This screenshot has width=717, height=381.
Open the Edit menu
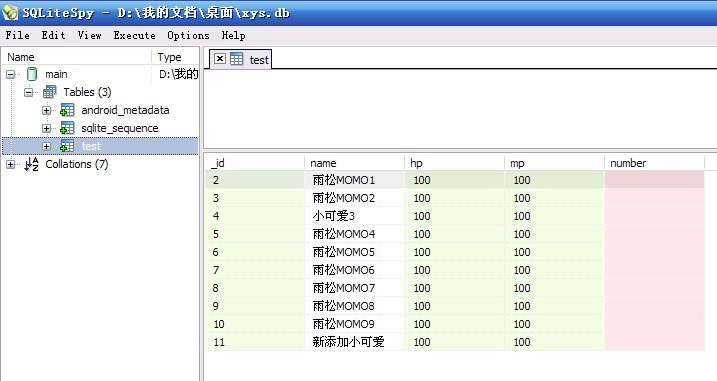[x=53, y=35]
